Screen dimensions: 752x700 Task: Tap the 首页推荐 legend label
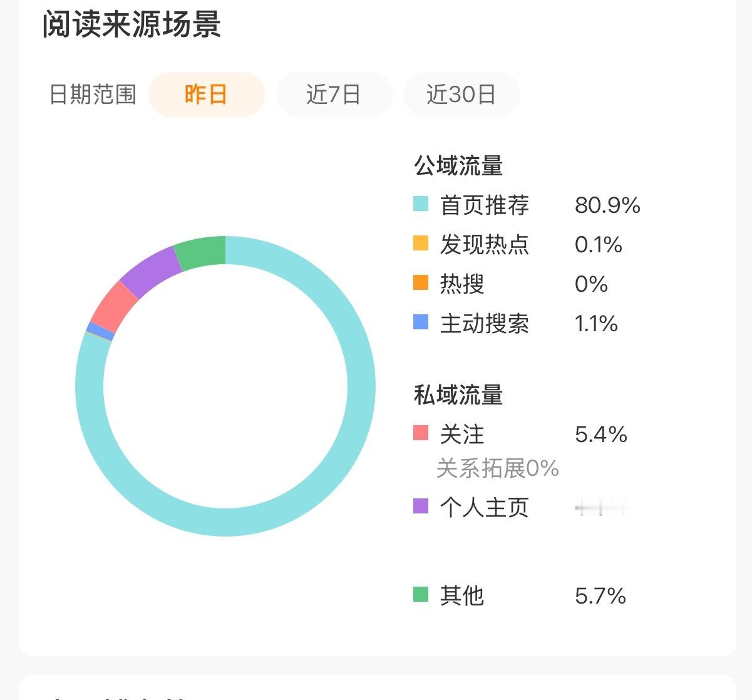click(x=485, y=205)
